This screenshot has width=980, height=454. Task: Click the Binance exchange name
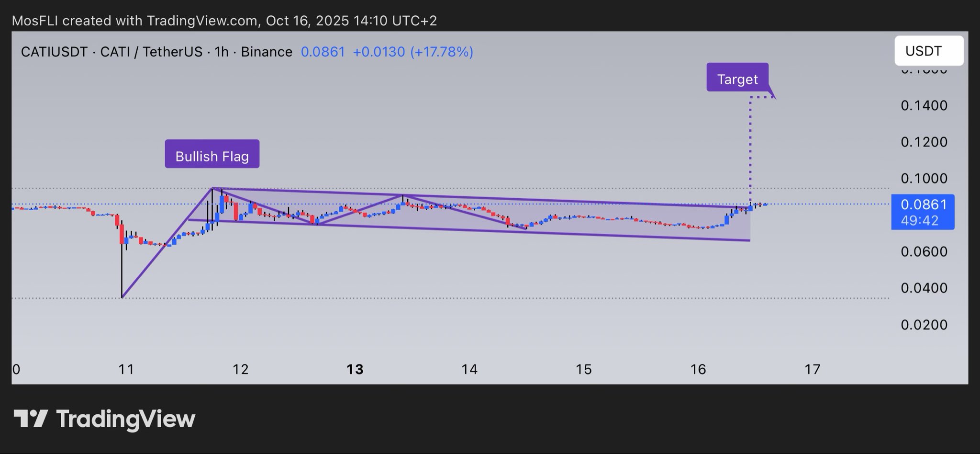tap(267, 52)
